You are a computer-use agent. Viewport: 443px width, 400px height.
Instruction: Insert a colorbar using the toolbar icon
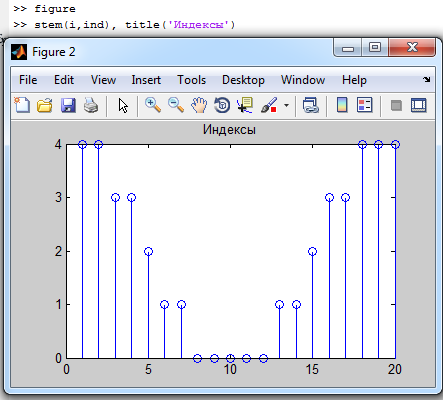(342, 105)
